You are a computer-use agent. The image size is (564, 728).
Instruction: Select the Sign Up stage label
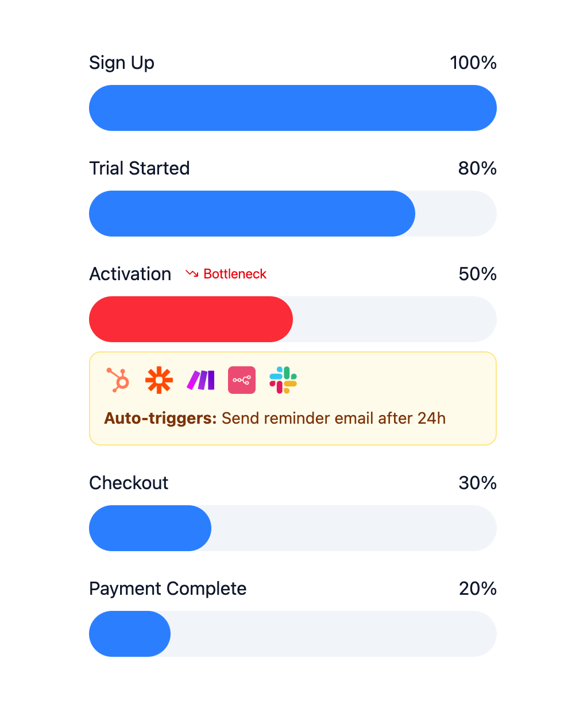coord(122,63)
